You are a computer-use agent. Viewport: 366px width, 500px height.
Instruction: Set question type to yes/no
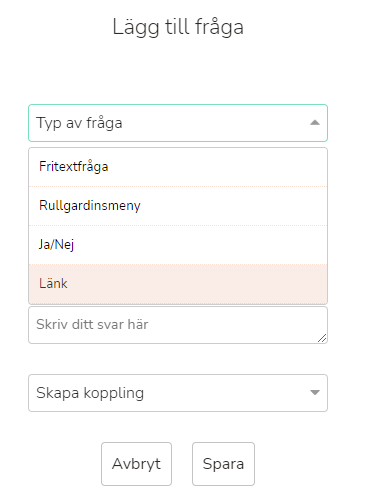pyautogui.click(x=178, y=245)
